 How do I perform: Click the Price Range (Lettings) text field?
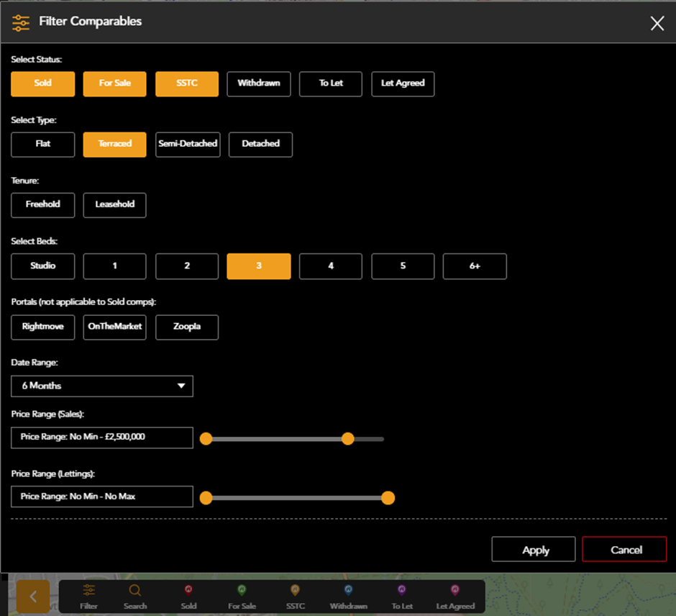102,497
